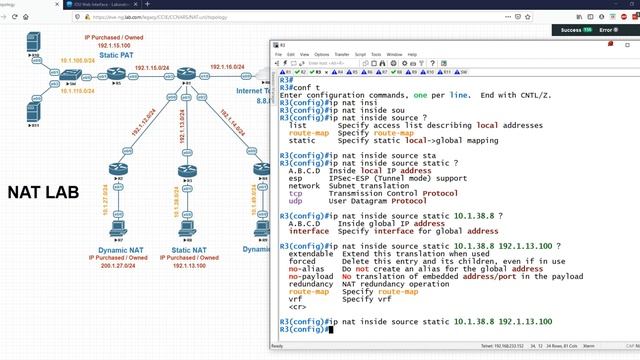The image size is (640, 360).
Task: Switch to the R4 session tab
Action: [x=338, y=72]
